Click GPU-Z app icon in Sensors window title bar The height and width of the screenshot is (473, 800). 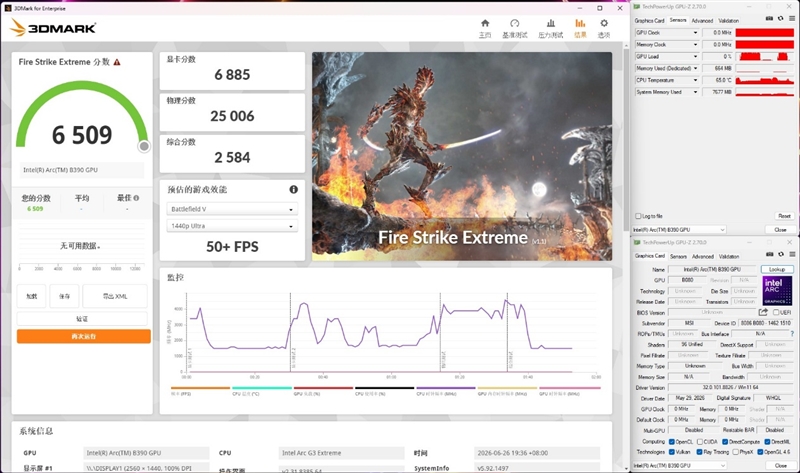point(637,7)
